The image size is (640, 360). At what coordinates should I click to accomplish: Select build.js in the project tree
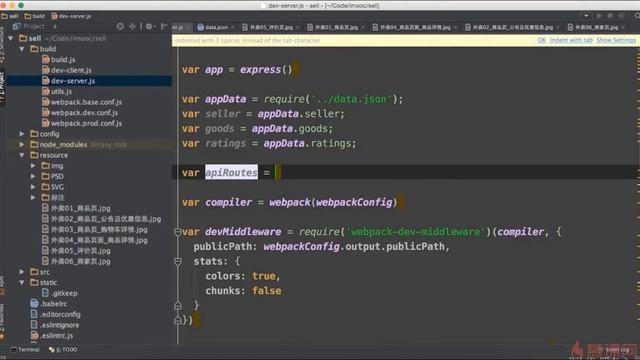[x=63, y=60]
